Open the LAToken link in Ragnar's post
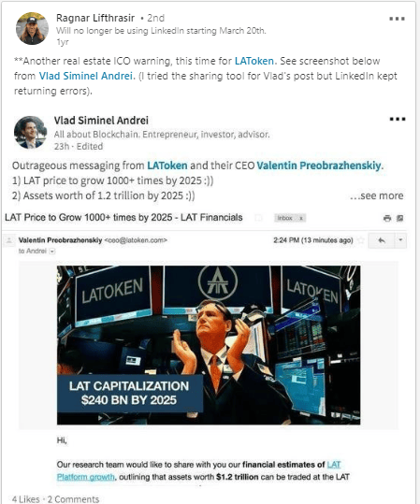The image size is (420, 504). (x=254, y=61)
